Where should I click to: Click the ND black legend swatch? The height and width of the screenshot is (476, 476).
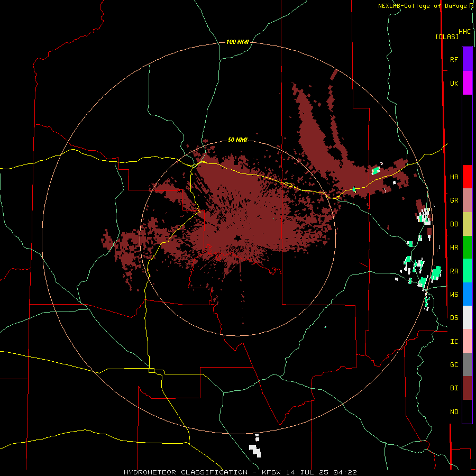coord(467,411)
